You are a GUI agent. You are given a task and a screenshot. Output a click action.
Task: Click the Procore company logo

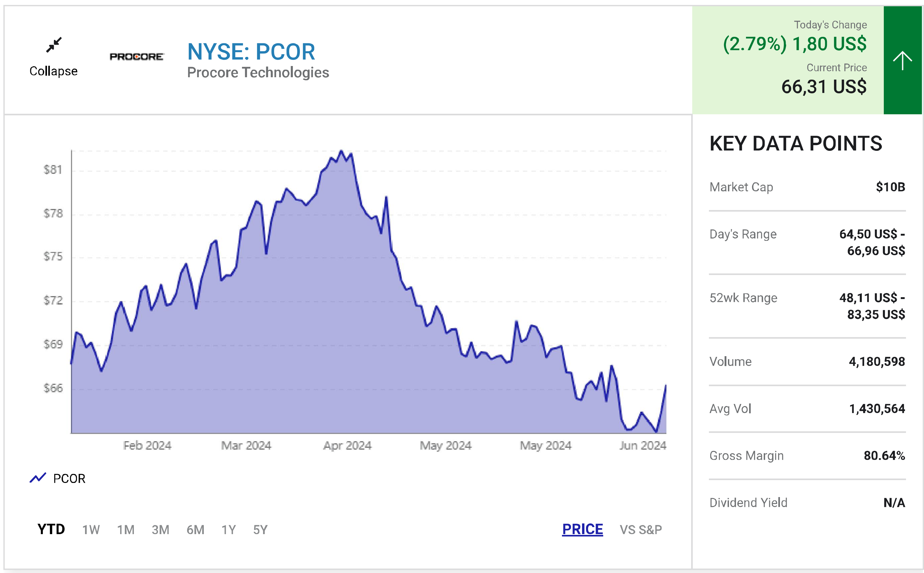[x=137, y=56]
